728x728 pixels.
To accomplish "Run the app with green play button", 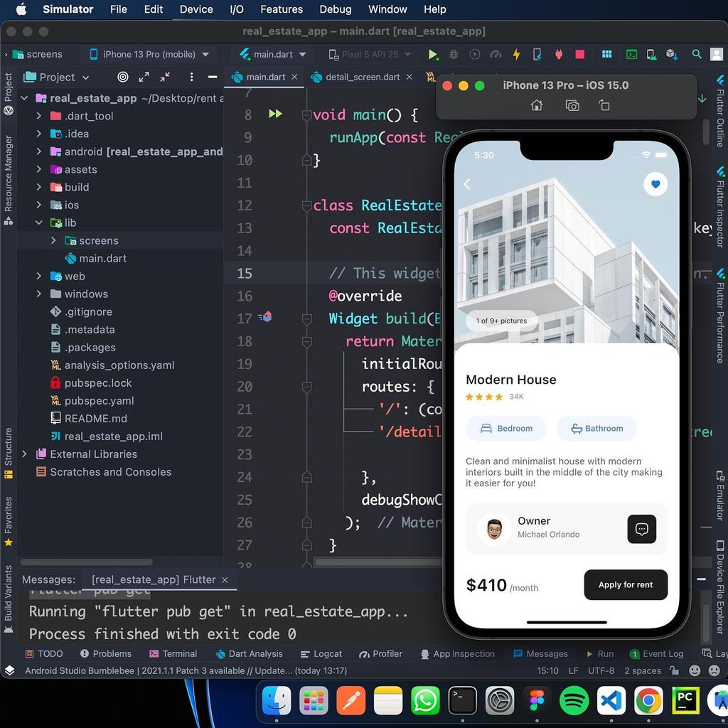I will 432,54.
